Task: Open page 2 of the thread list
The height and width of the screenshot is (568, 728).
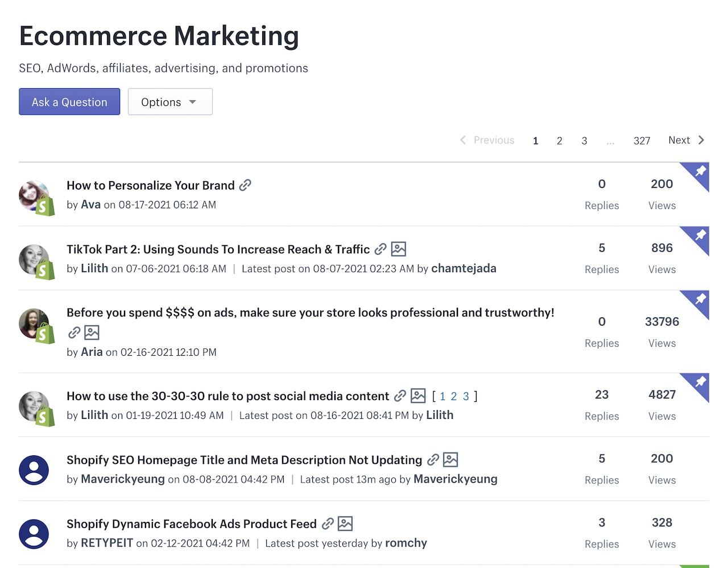Action: [x=560, y=141]
